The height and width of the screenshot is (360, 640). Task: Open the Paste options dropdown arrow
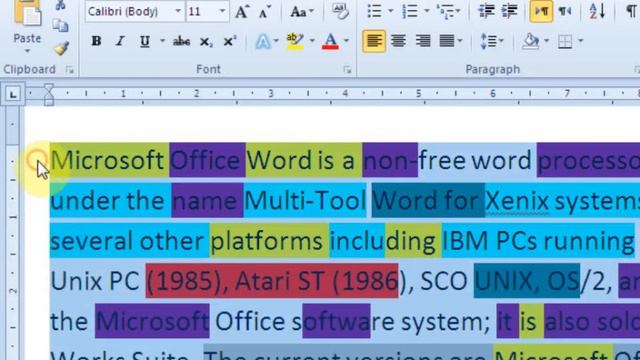tap(27, 52)
